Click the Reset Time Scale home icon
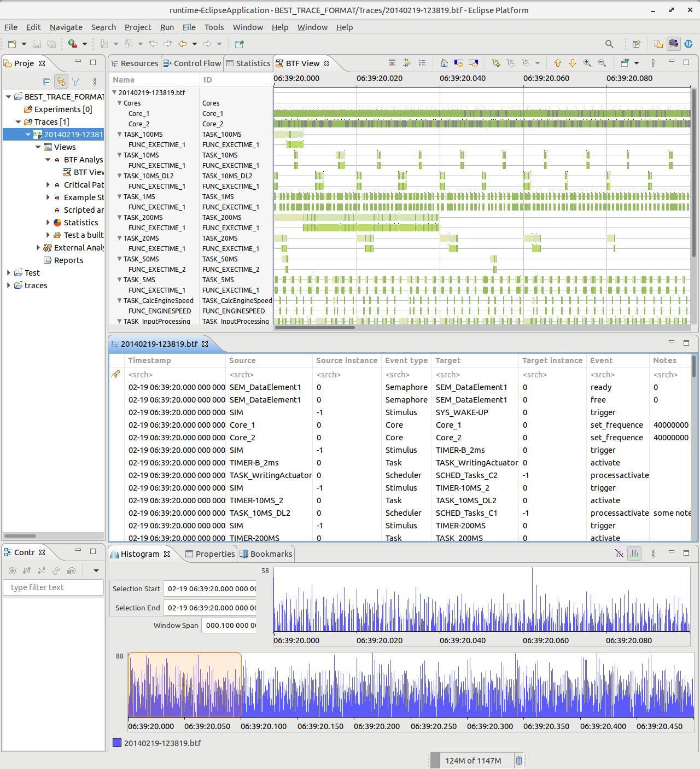 point(444,63)
